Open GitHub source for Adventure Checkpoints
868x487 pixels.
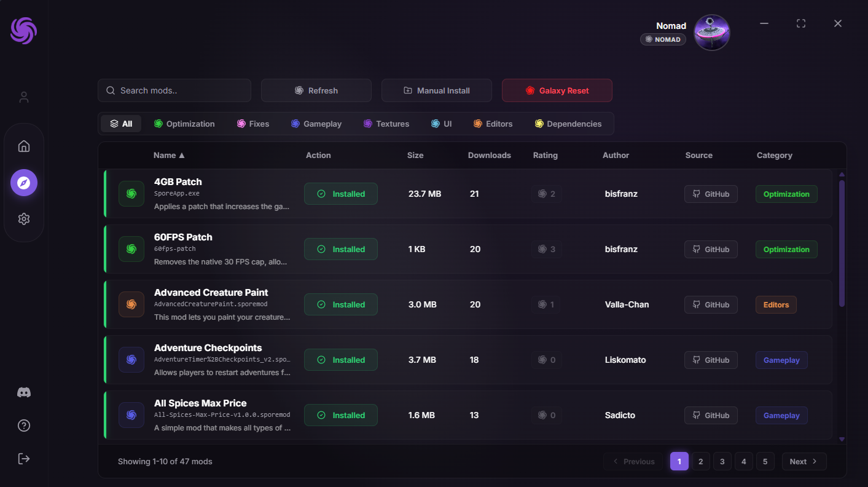coord(711,360)
